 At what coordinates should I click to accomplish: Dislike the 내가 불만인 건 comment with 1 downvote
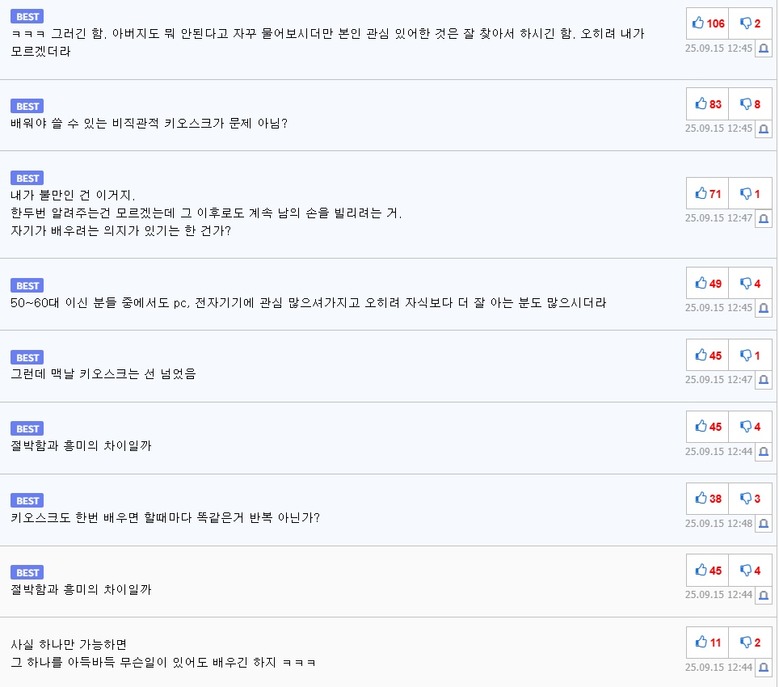point(750,194)
